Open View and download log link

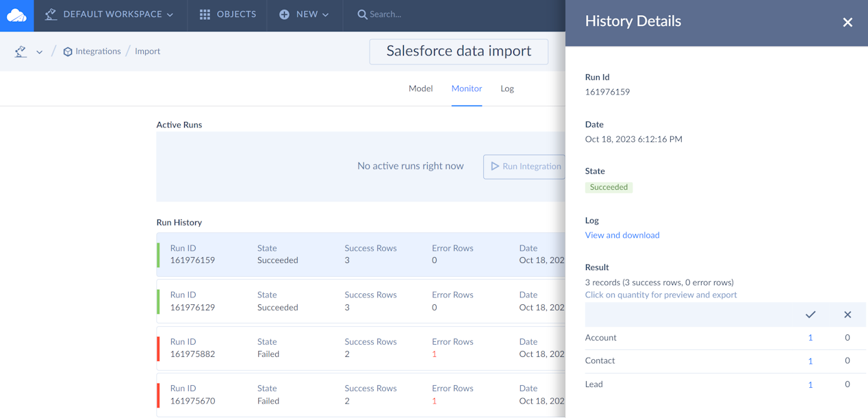(x=622, y=235)
